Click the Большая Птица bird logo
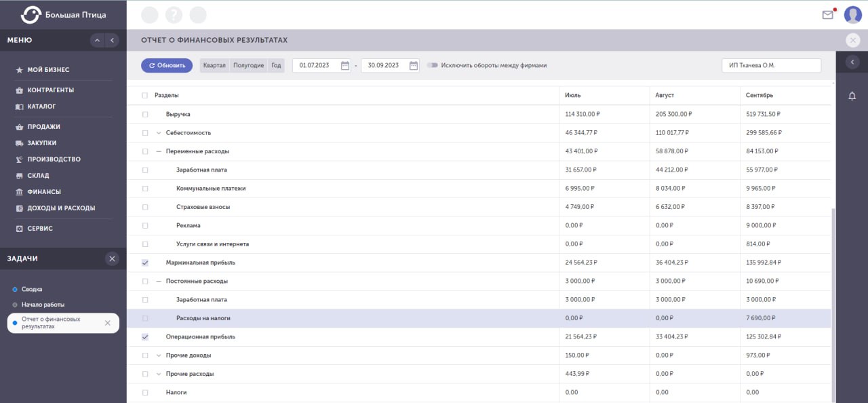868x403 pixels. click(x=31, y=14)
